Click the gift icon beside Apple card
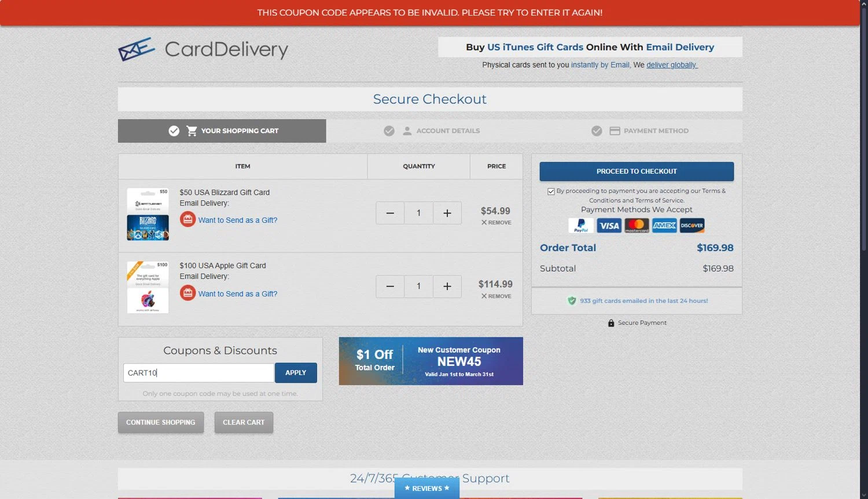Viewport: 868px width, 499px height. coord(187,293)
